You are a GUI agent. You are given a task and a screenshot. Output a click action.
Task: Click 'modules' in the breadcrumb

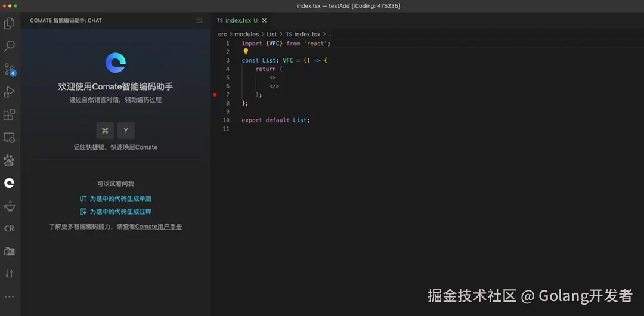click(x=246, y=35)
